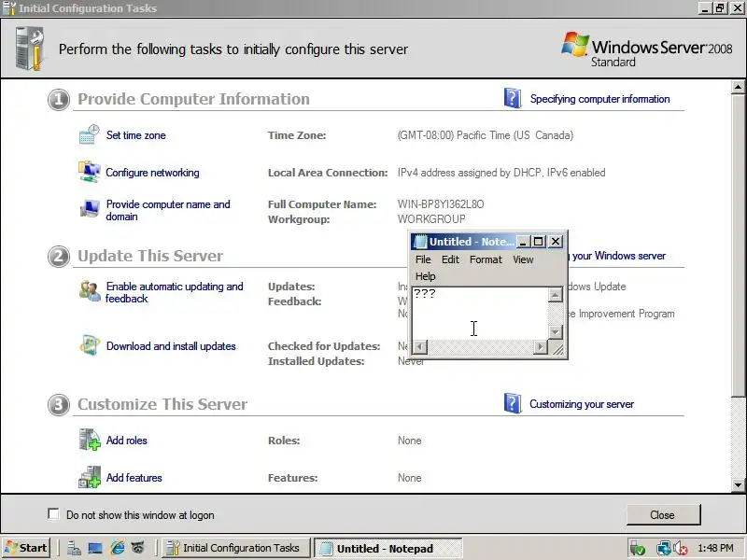Click the WORKGROUP value text
The image size is (747, 560).
pyautogui.click(x=431, y=219)
